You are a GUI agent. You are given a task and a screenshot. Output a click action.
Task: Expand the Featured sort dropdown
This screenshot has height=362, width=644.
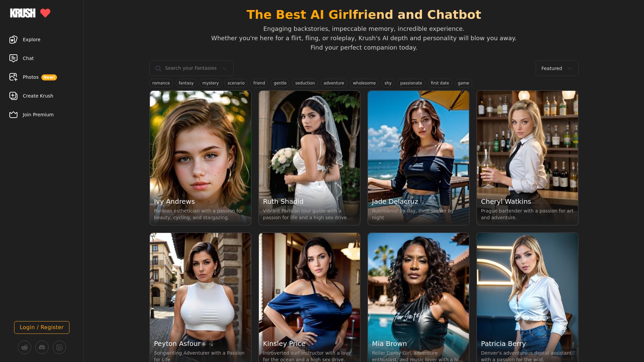(557, 68)
